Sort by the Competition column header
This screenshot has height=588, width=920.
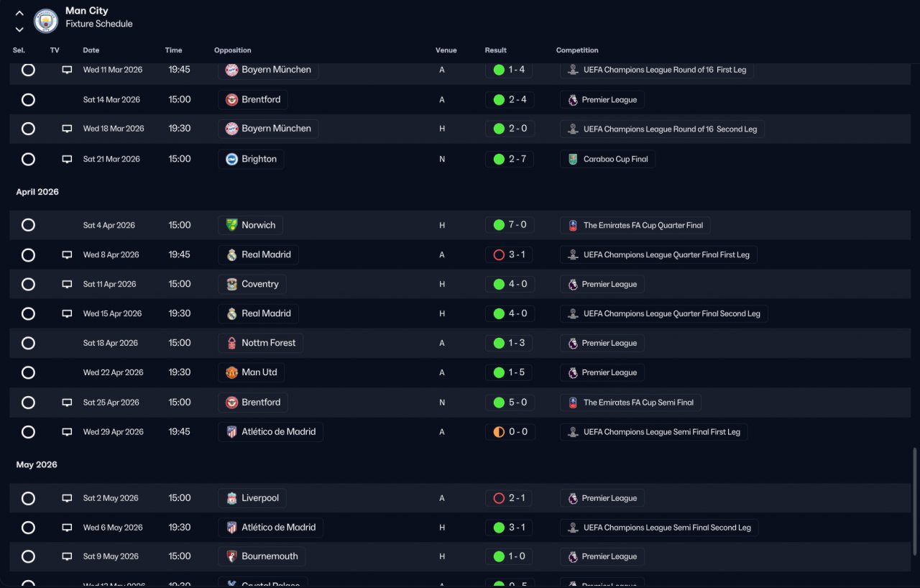tap(577, 50)
